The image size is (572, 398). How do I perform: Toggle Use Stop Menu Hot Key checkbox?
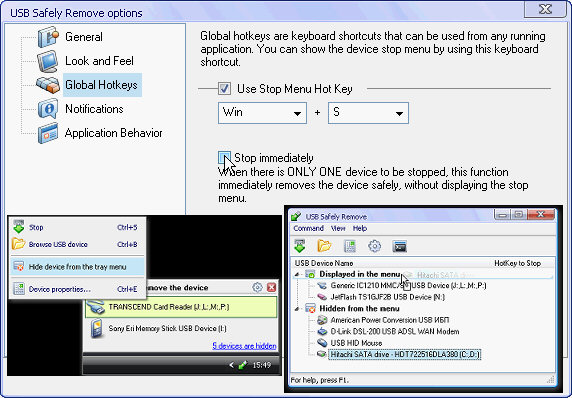(224, 89)
